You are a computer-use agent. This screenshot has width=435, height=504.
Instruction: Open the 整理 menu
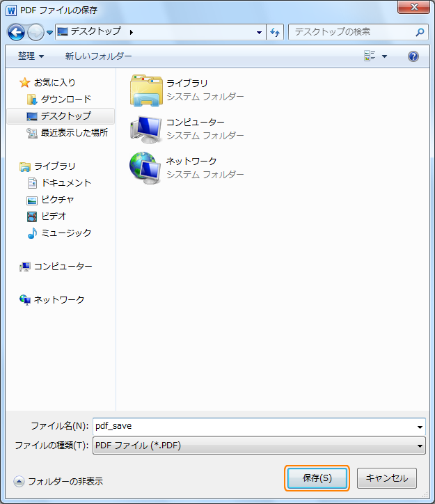tap(31, 56)
